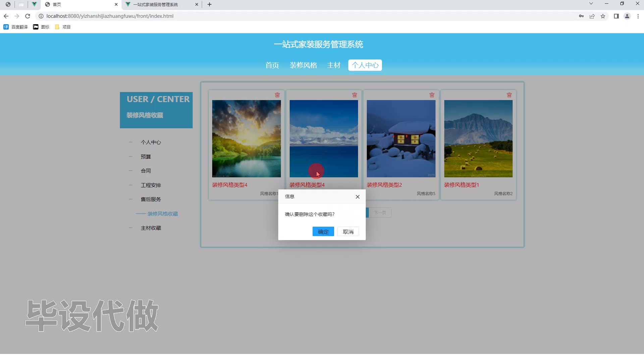
Task: Confirm deletion with 确定 button
Action: tap(323, 232)
